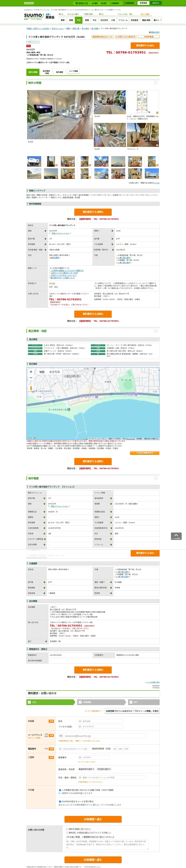Check the 資金計画アドバイス checkbox

click(x=67, y=833)
